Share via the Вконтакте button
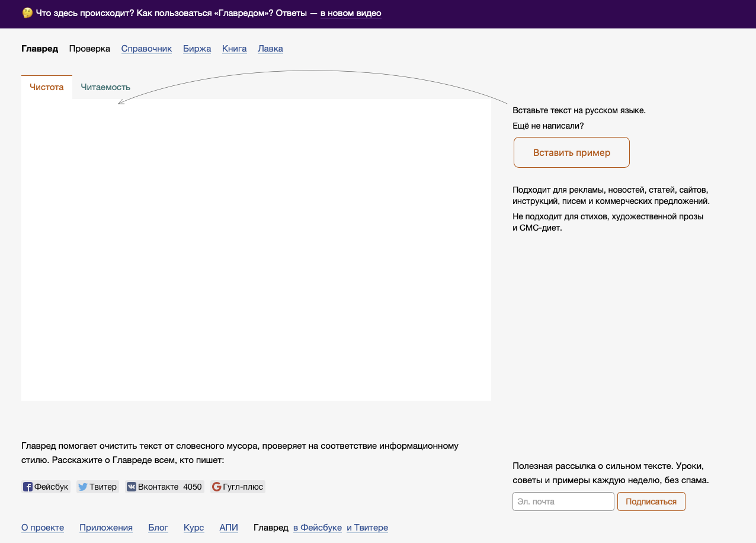 tap(165, 487)
